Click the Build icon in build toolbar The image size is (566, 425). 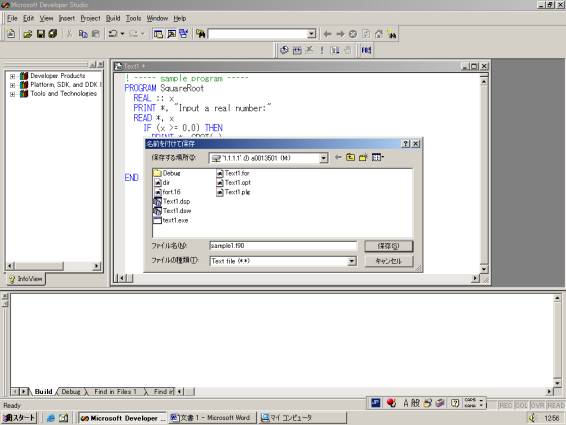click(297, 50)
